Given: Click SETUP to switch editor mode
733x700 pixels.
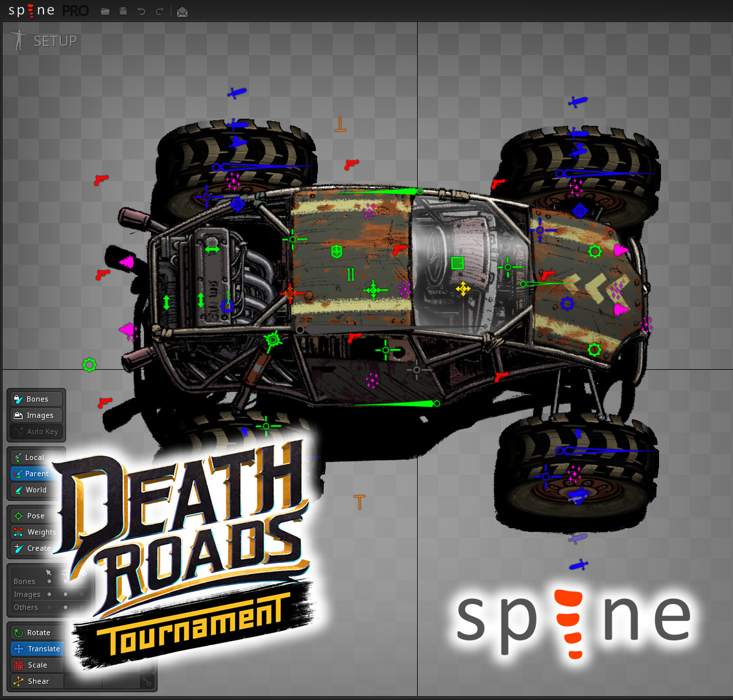Looking at the screenshot, I should [x=55, y=40].
